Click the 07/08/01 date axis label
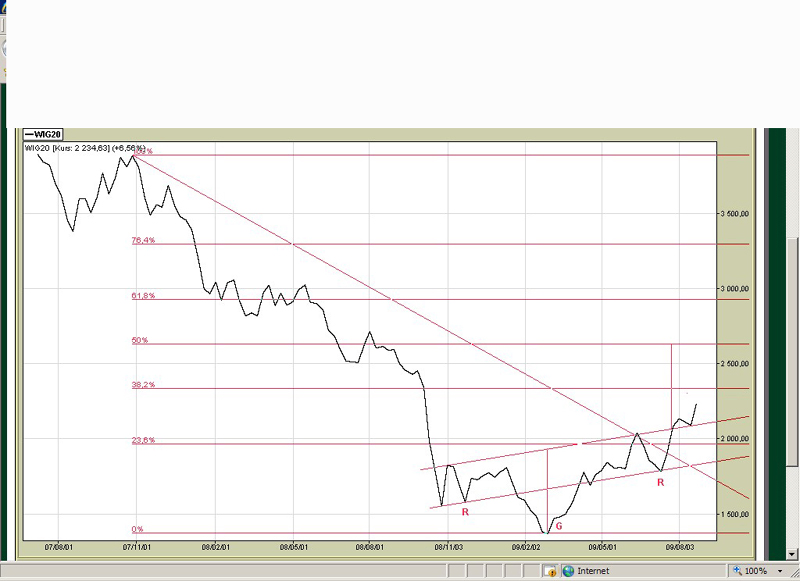The height and width of the screenshot is (581, 800). pos(59,547)
